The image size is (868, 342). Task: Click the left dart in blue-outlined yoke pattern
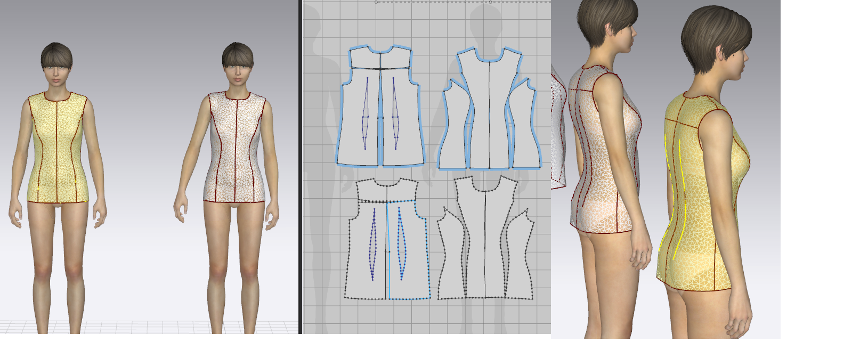click(x=366, y=113)
